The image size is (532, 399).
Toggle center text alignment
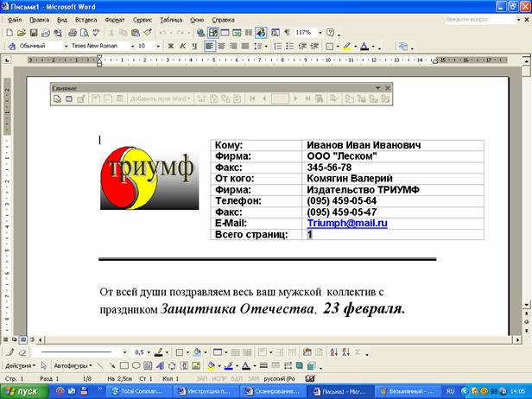(x=222, y=46)
